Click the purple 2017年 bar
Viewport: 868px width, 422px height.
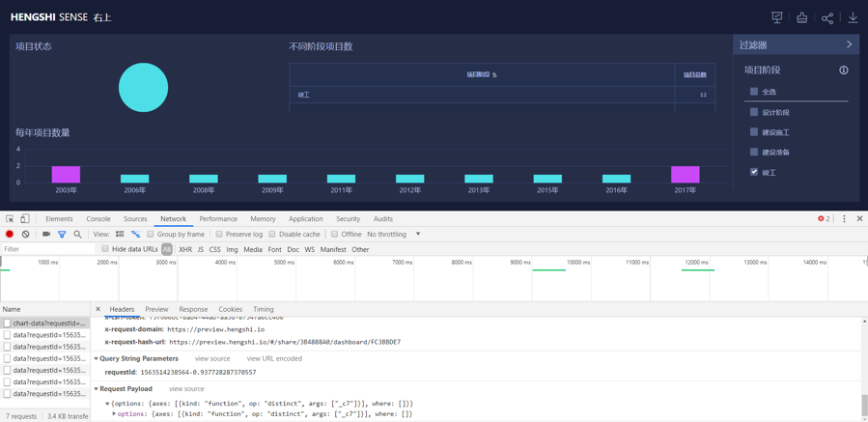pyautogui.click(x=686, y=175)
